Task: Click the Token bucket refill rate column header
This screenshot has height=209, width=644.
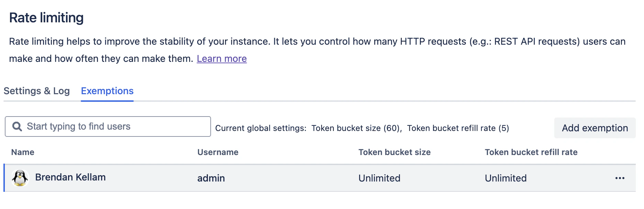Action: coord(531,152)
